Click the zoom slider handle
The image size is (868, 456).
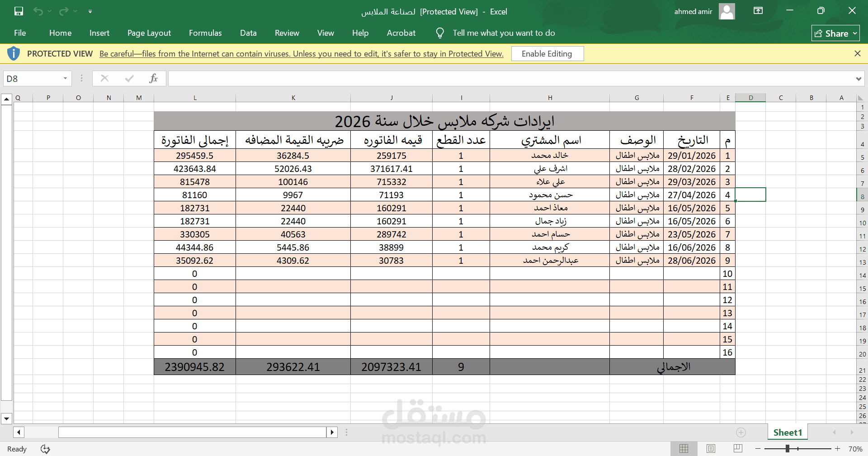pos(788,449)
